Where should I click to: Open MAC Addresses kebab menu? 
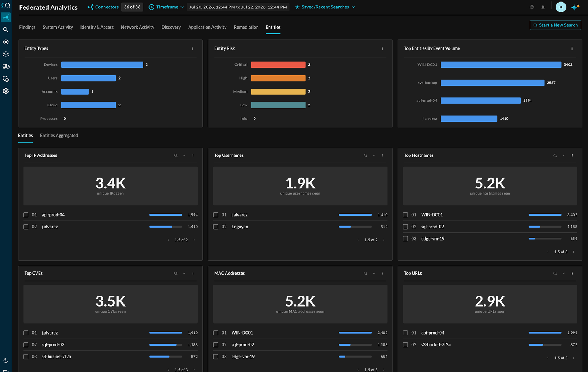(x=383, y=273)
